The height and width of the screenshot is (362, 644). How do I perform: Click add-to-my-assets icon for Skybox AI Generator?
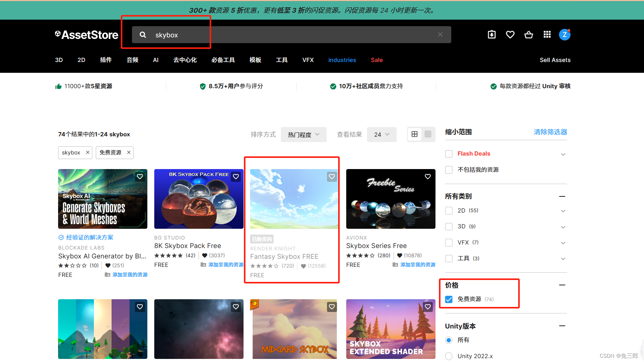[x=108, y=275]
